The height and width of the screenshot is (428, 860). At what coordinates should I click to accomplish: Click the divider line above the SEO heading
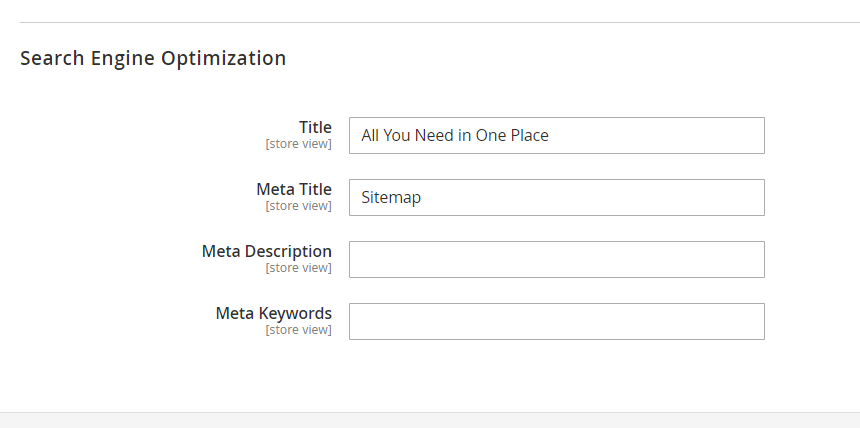[440, 22]
